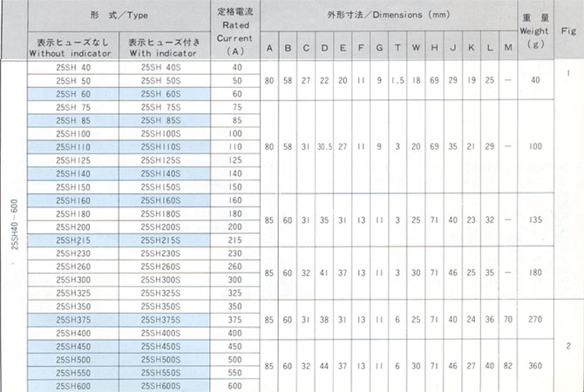Screen dimensions: 584x392
Task: Click type cell '25SH260' without indicator
Action: click(73, 267)
